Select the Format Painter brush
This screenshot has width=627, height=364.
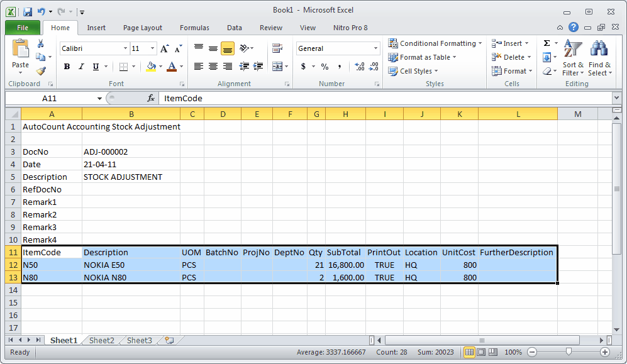(41, 71)
